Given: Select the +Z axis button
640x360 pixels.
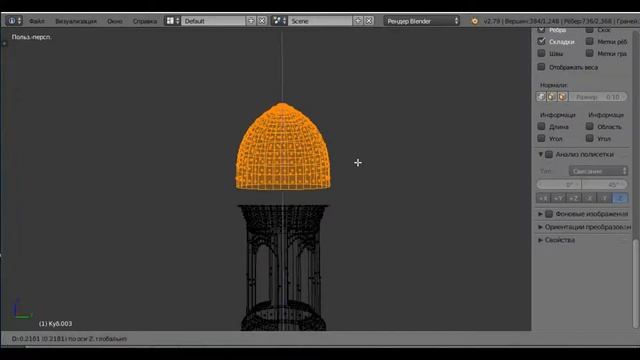Looking at the screenshot, I should (574, 198).
